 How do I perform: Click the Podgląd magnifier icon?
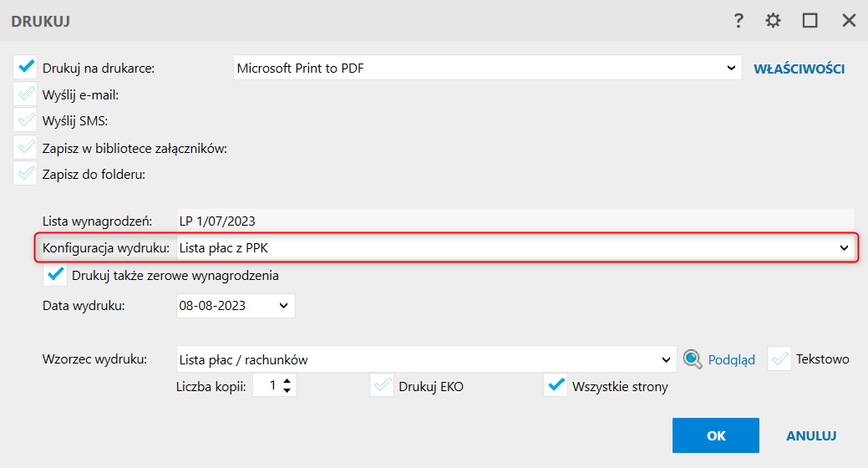(693, 359)
